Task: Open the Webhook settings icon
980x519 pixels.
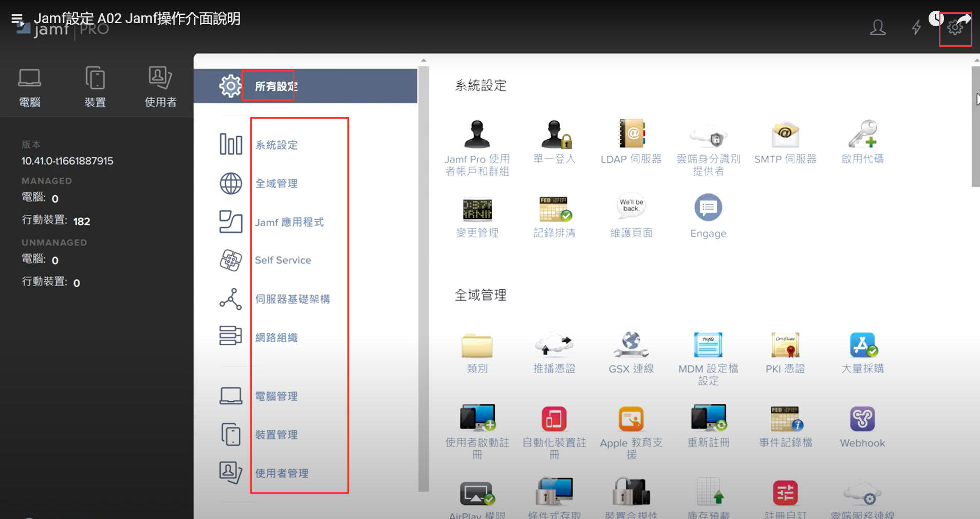Action: point(862,427)
